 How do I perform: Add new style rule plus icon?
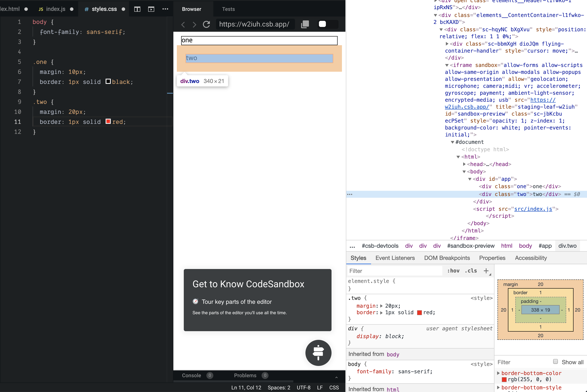coord(486,271)
